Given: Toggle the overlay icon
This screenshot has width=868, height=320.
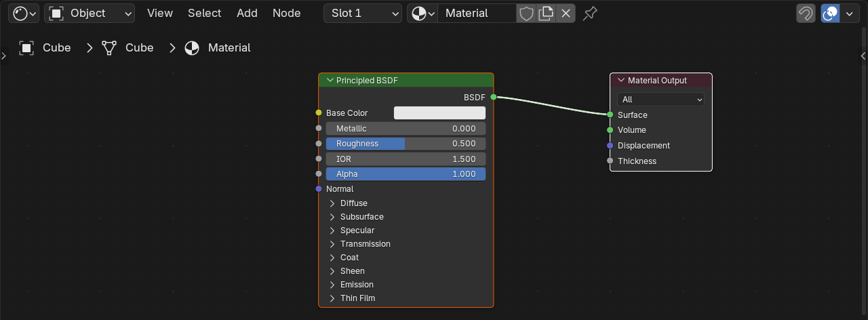Looking at the screenshot, I should [830, 13].
